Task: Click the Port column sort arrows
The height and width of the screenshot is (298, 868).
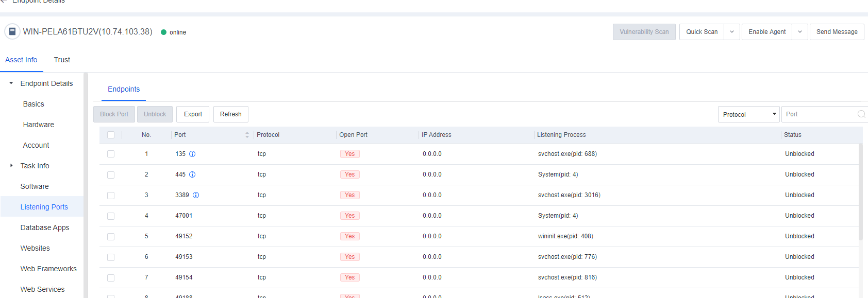Action: 247,135
